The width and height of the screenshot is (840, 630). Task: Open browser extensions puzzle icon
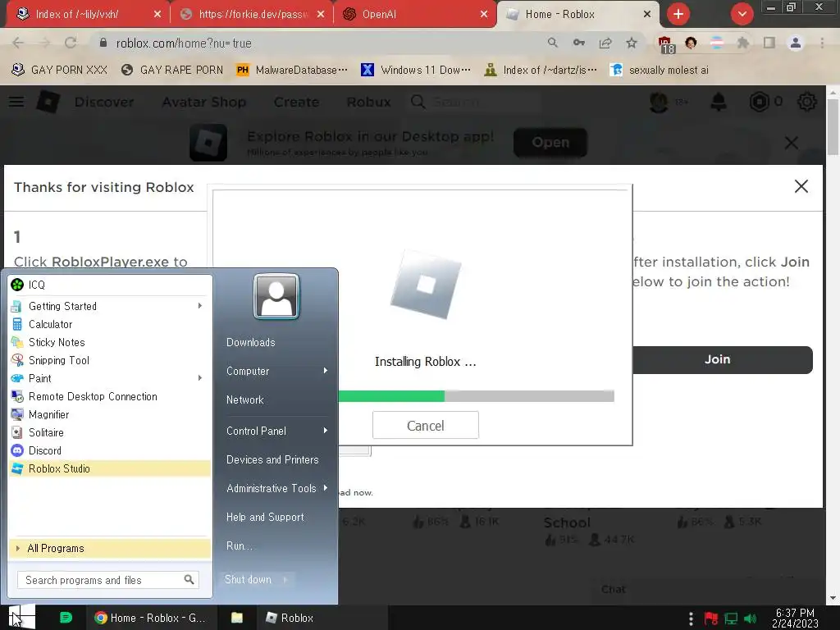[743, 43]
